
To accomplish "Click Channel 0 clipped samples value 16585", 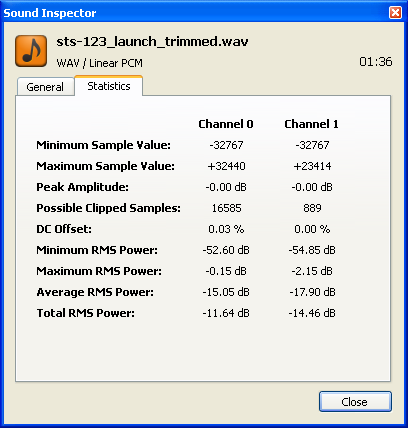I will pyautogui.click(x=226, y=208).
